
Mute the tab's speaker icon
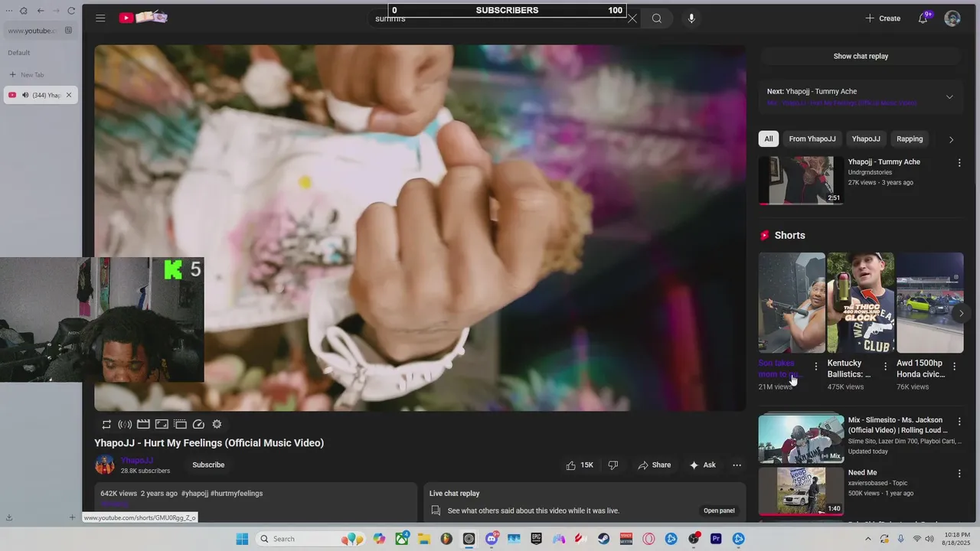coord(25,95)
